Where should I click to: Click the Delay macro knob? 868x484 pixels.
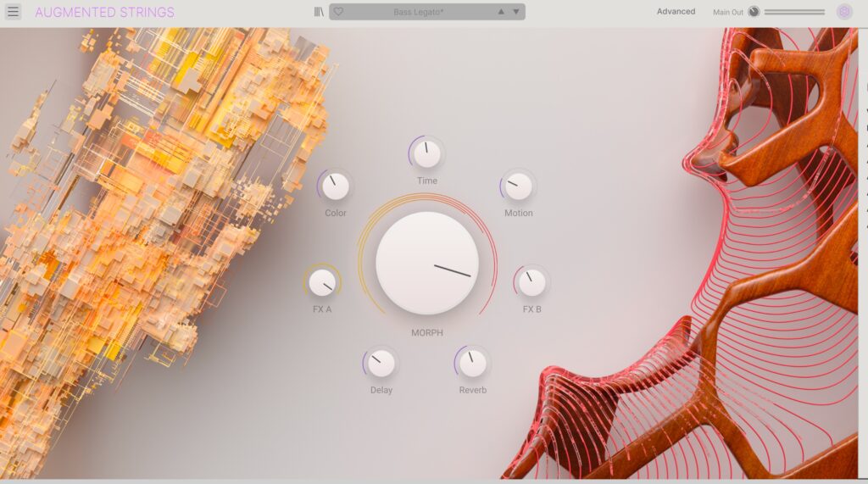tap(381, 364)
